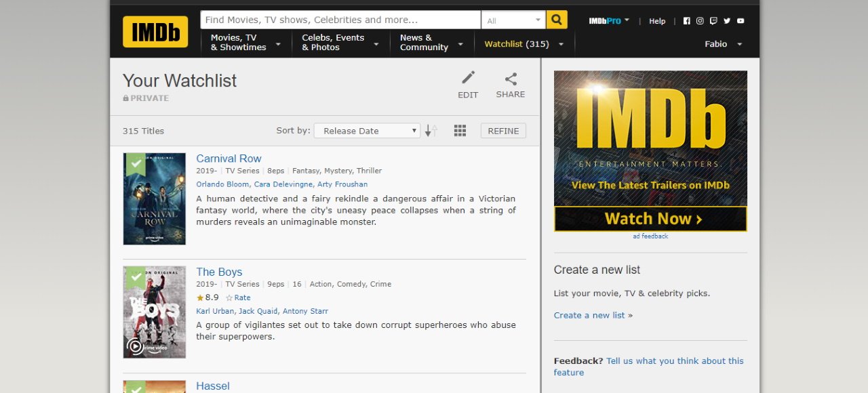Open the IMDb Facebook page icon
The image size is (868, 393).
[686, 21]
